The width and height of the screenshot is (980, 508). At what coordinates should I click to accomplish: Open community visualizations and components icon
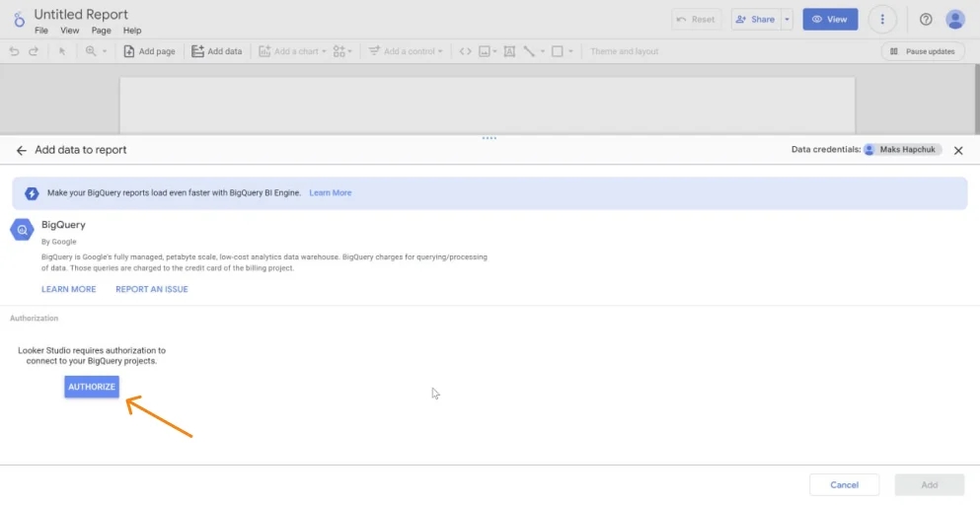pos(341,51)
